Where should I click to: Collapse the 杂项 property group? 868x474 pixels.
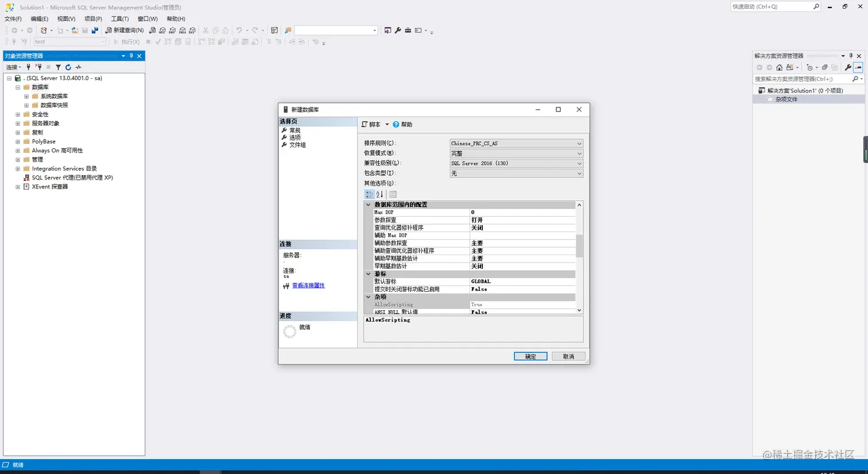[x=368, y=297]
